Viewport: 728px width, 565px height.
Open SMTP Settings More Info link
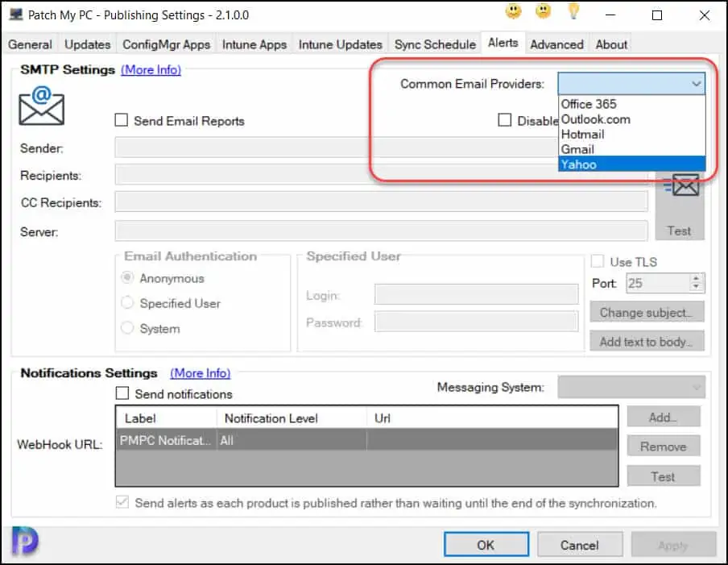151,69
